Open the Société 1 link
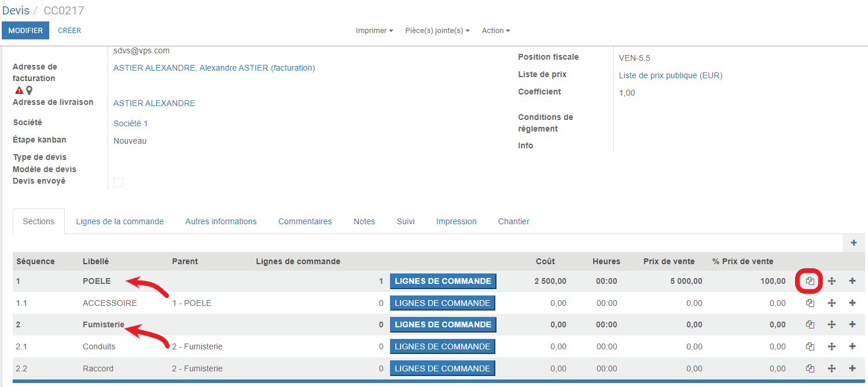This screenshot has height=387, width=868. tap(131, 123)
